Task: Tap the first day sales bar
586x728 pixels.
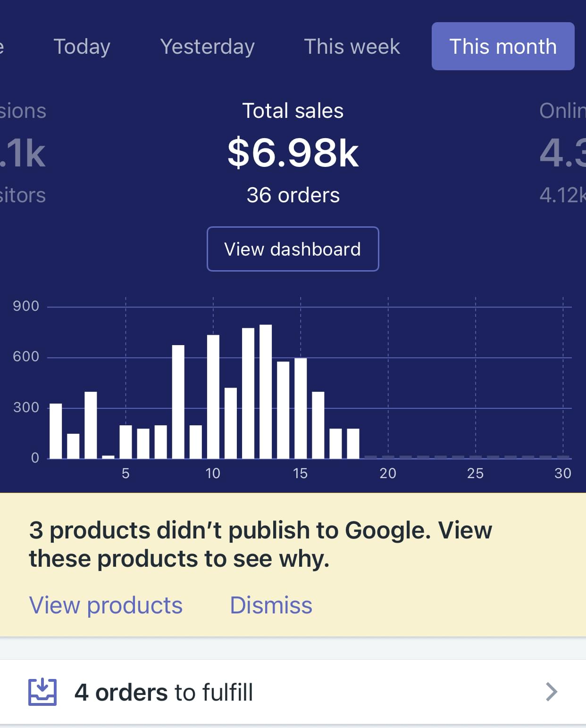Action: click(x=56, y=431)
